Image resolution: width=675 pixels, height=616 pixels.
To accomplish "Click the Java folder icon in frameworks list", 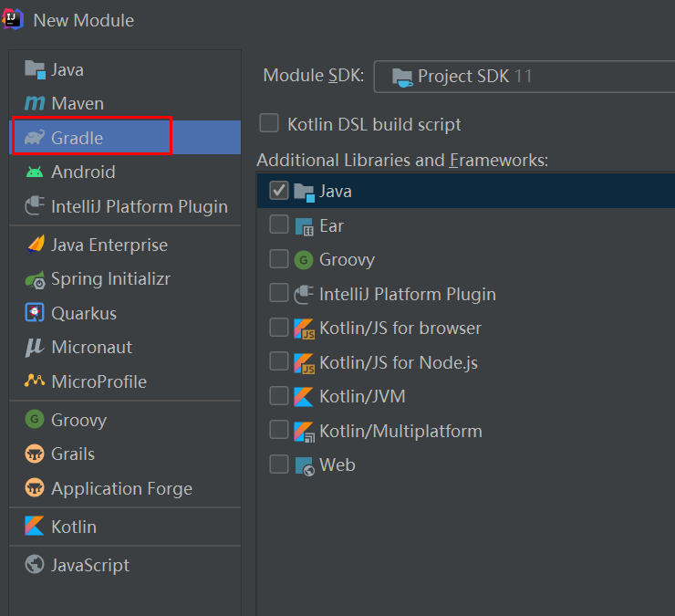I will click(x=304, y=193).
